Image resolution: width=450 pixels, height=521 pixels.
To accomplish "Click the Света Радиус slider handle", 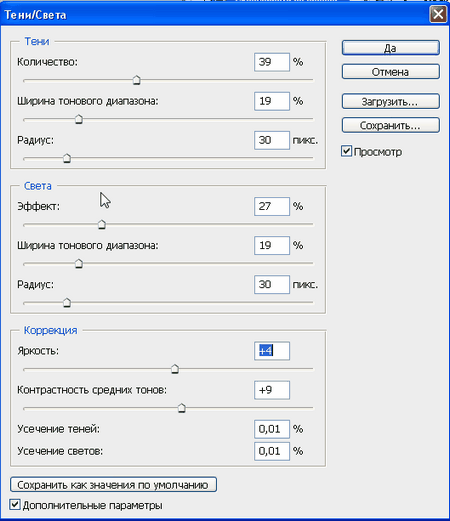I will click(x=67, y=303).
